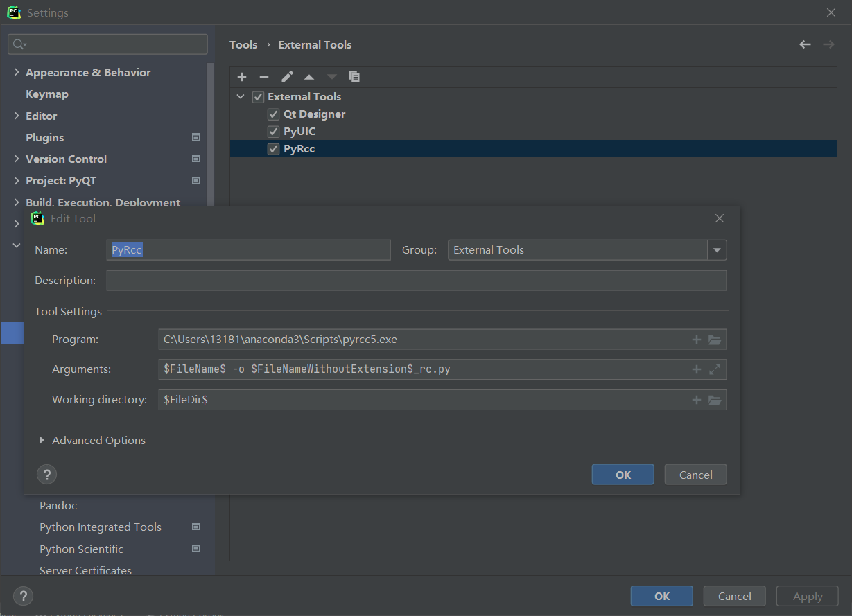Screen dimensions: 852x616
Task: Expand Editor settings category
Action: [17, 116]
